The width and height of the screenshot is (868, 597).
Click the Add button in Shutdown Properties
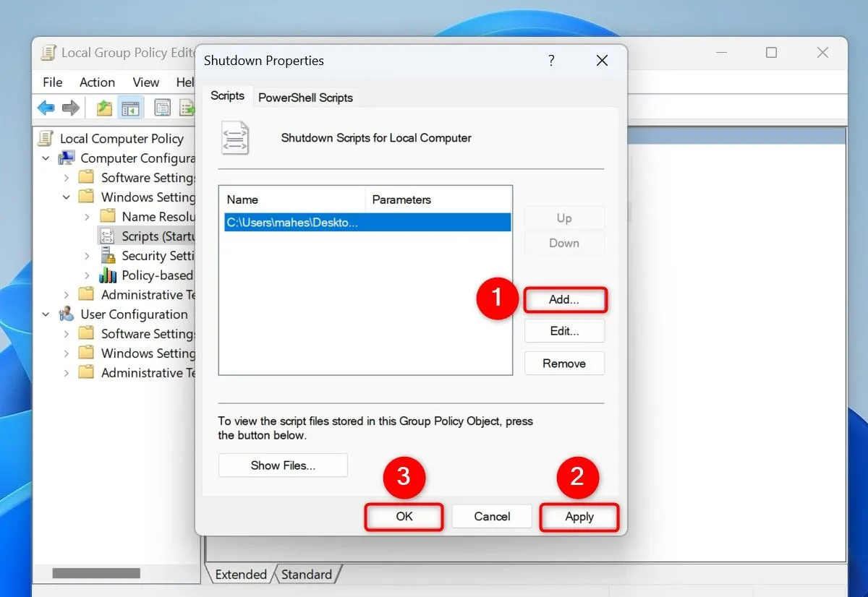[x=565, y=299]
